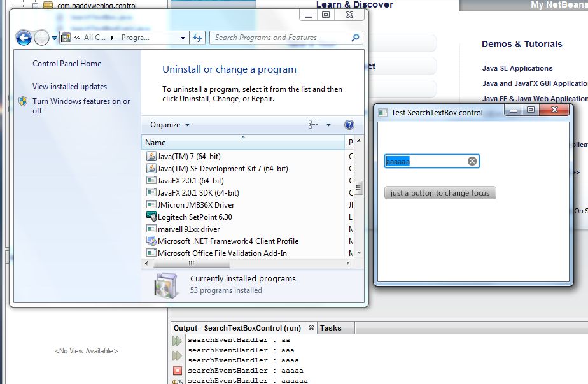Open Turn Windows features on or off
Screen dimensions: 588x384
click(81, 106)
